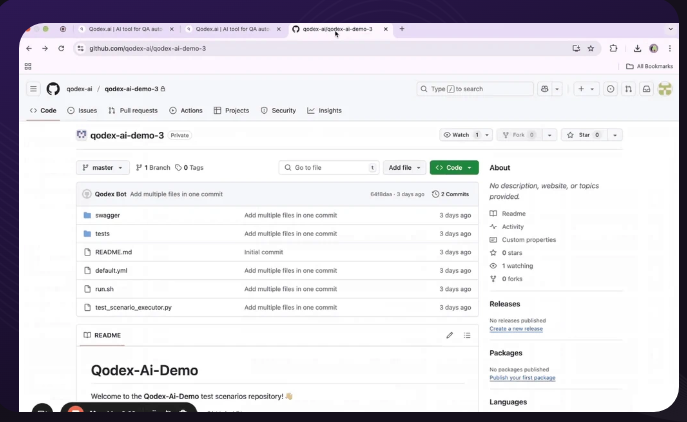This screenshot has height=422, width=687.
Task: Open the Actions tab
Action: (186, 111)
